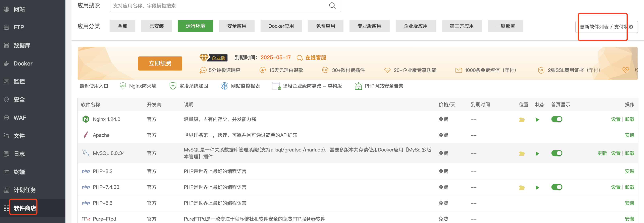Click 卸载 link for Nginx 1.24.0
The image size is (644, 223).
(630, 119)
